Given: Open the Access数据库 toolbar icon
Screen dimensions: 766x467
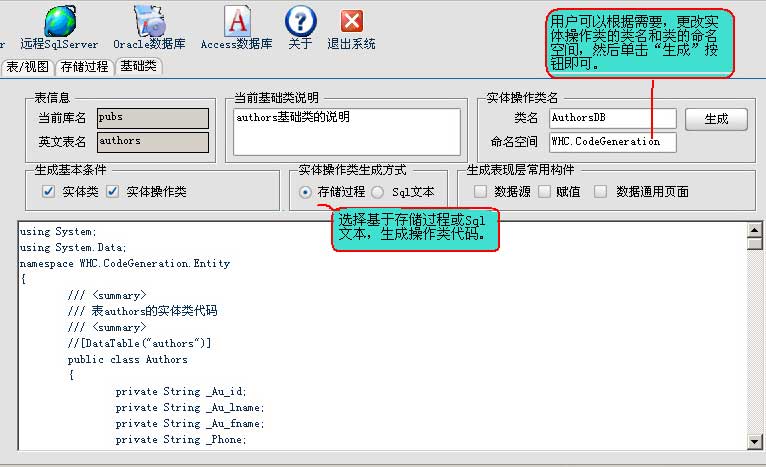Looking at the screenshot, I should pyautogui.click(x=237, y=22).
